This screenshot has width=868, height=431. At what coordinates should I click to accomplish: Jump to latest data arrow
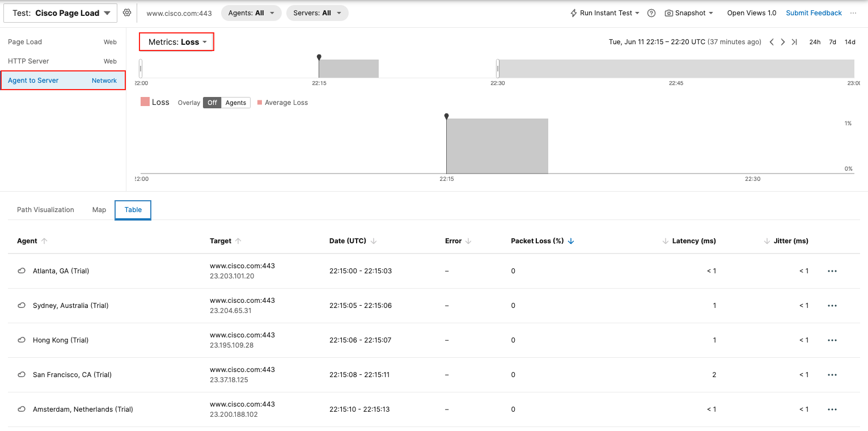(794, 42)
